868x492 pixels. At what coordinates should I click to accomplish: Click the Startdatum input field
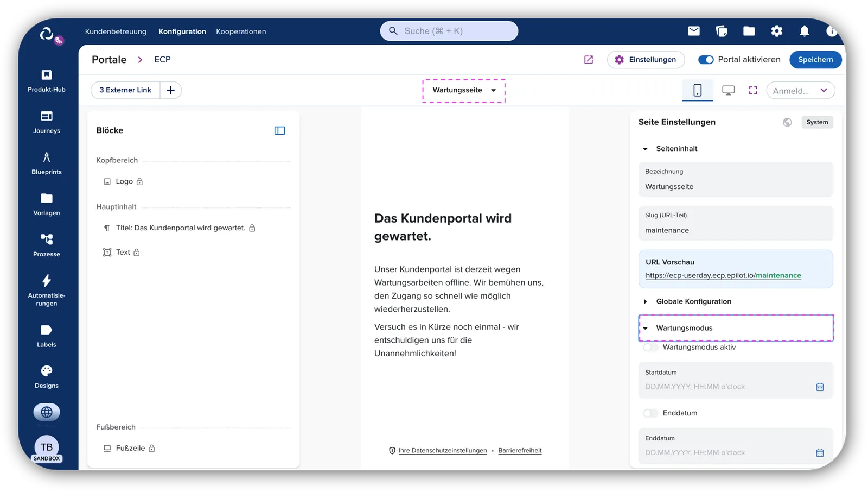[x=736, y=380]
